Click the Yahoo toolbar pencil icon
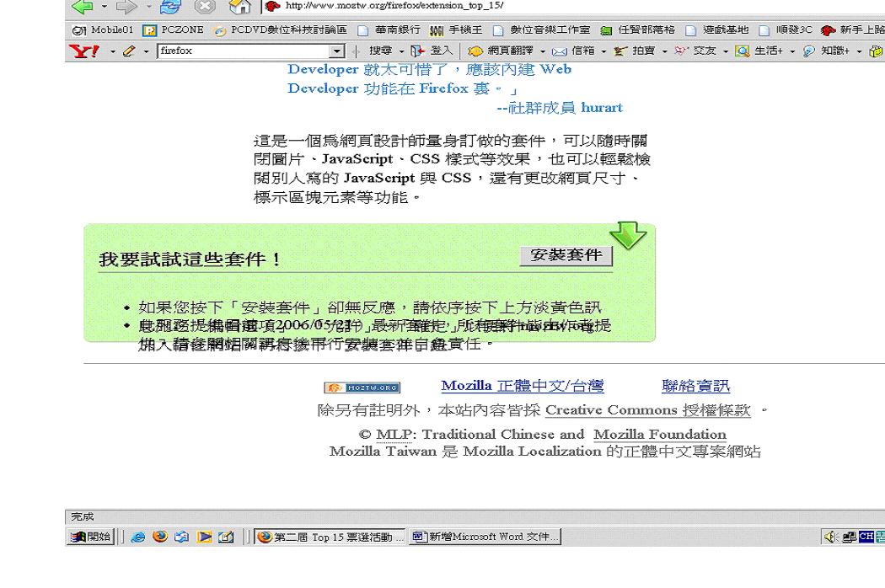 click(x=129, y=51)
